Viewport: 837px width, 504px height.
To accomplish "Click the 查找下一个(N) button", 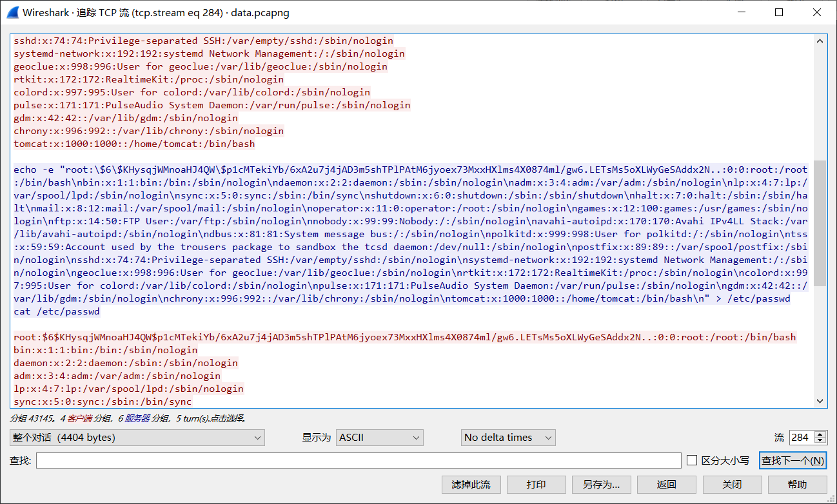I will pos(793,460).
